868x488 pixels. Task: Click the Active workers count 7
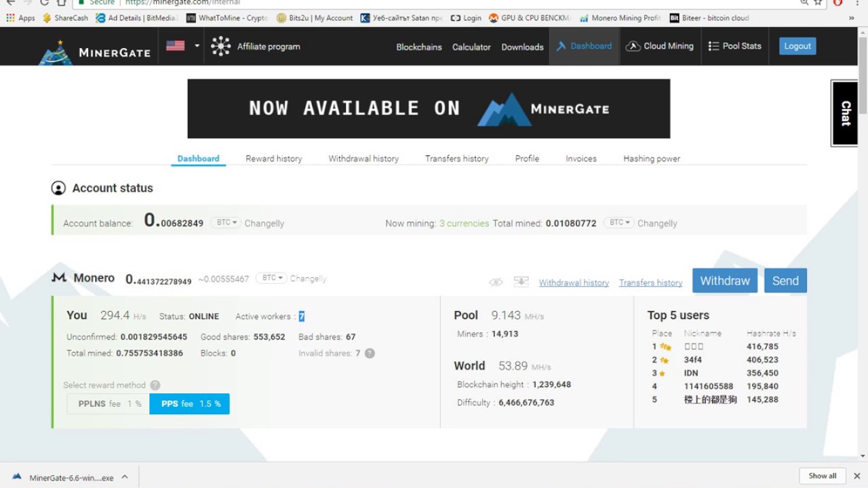(x=302, y=317)
